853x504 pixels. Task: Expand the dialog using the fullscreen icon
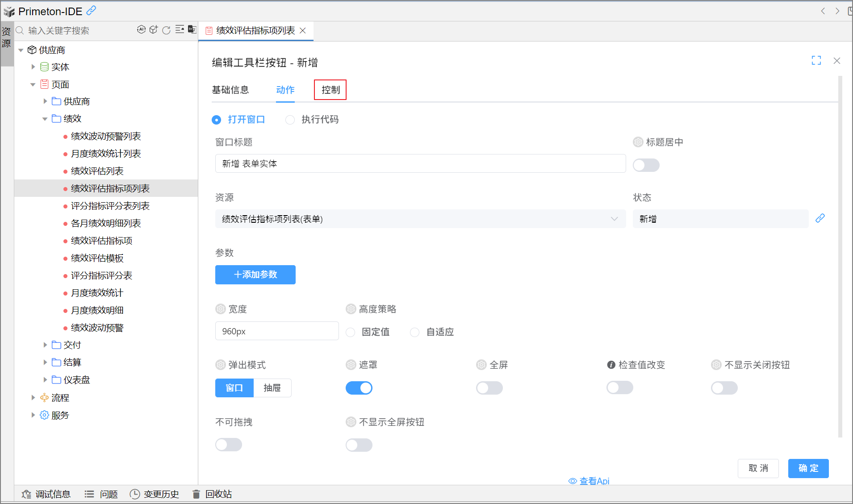coord(816,61)
